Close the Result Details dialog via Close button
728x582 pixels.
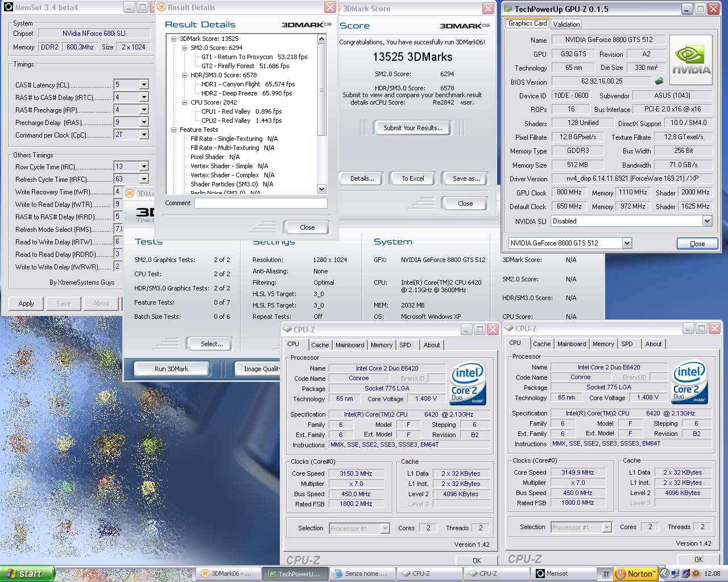click(x=307, y=227)
